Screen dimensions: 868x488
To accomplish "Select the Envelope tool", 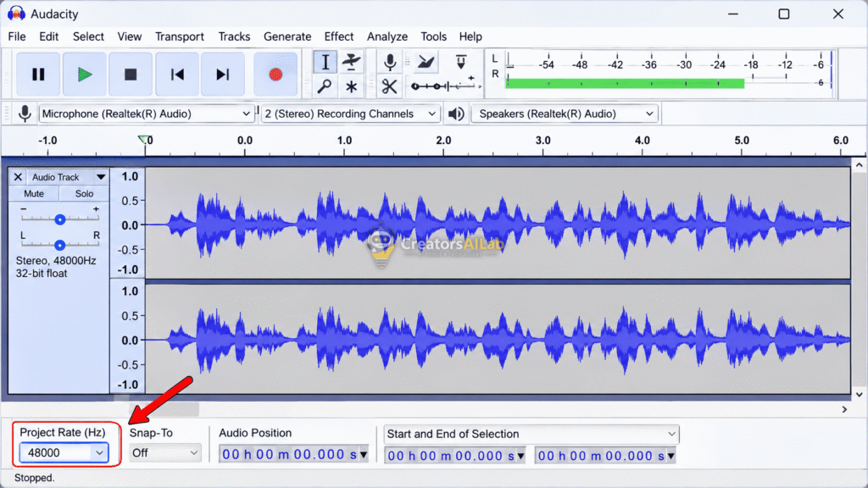I will (x=351, y=62).
